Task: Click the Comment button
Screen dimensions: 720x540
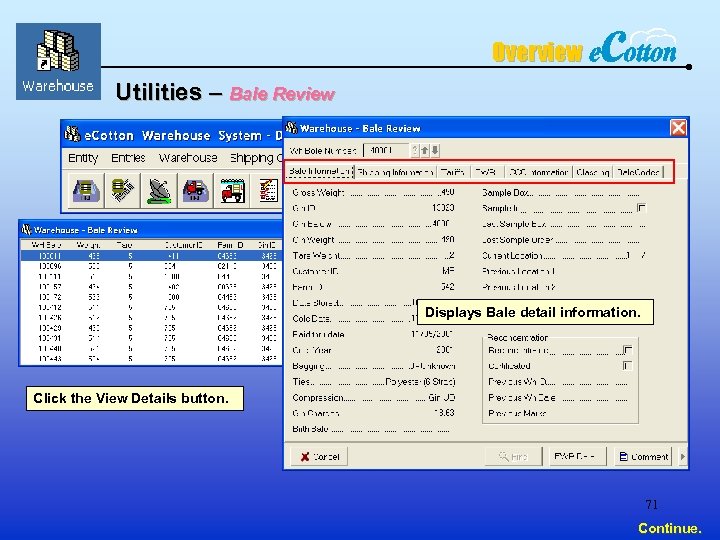Action: coord(643,456)
